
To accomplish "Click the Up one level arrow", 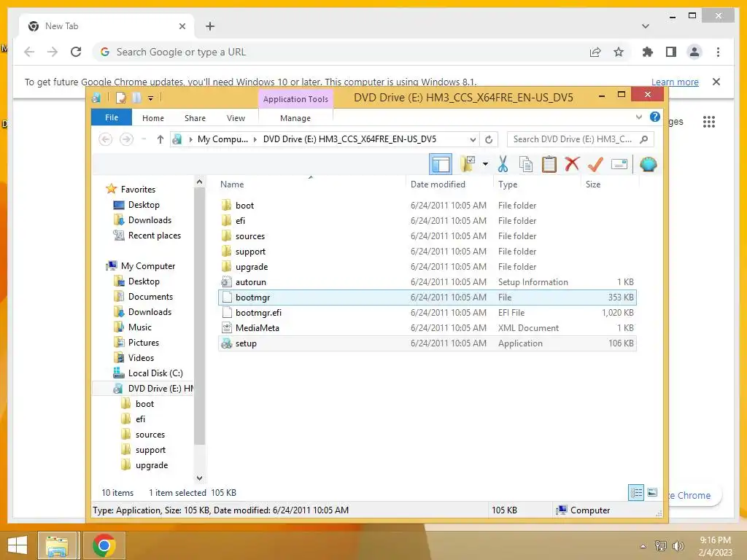I will [160, 139].
